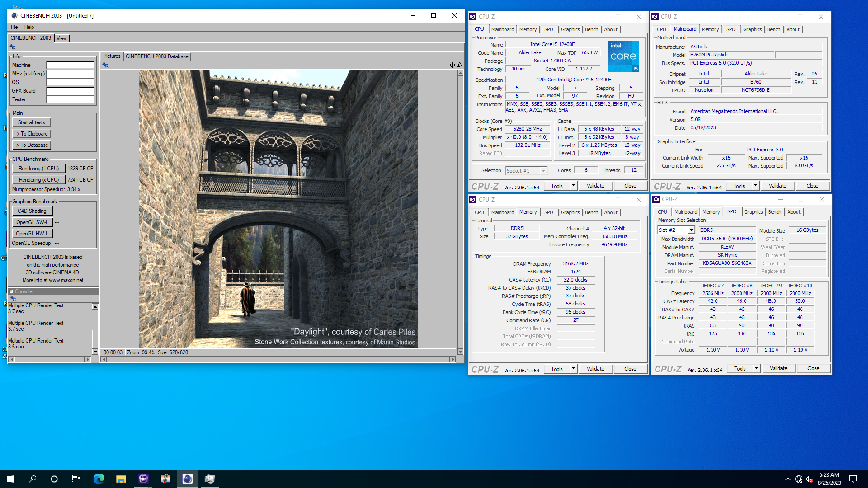
Task: Click the Start all tests button
Action: (32, 122)
